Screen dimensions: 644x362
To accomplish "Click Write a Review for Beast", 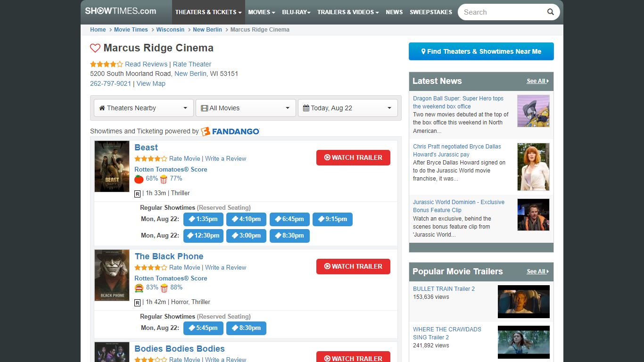I will pyautogui.click(x=225, y=159).
